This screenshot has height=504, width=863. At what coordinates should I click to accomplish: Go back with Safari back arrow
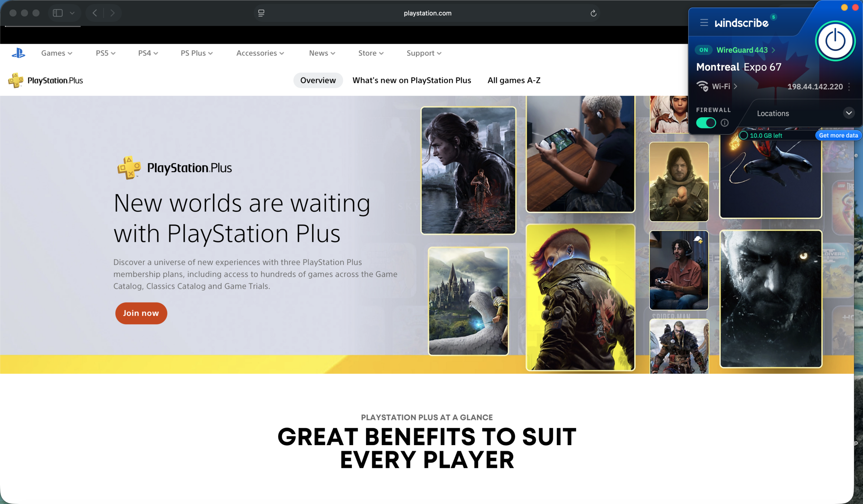[x=95, y=13]
